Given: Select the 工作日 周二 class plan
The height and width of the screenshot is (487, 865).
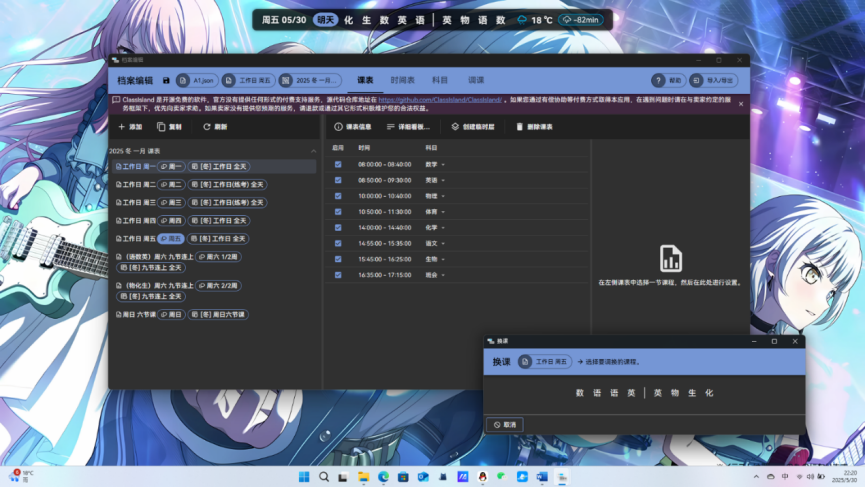Looking at the screenshot, I should point(213,185).
